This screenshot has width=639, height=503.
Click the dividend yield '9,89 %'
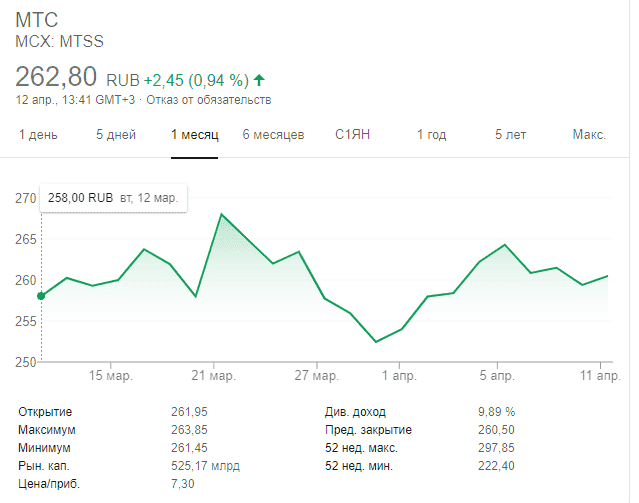click(496, 412)
